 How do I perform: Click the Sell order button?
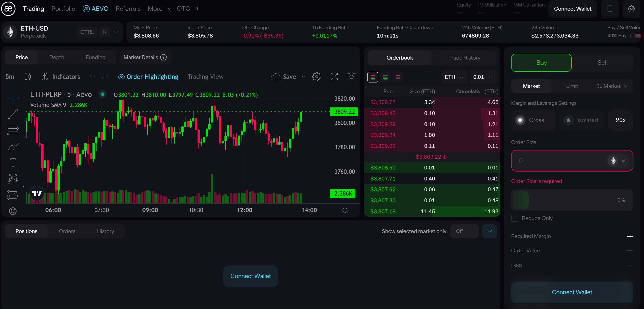[602, 62]
